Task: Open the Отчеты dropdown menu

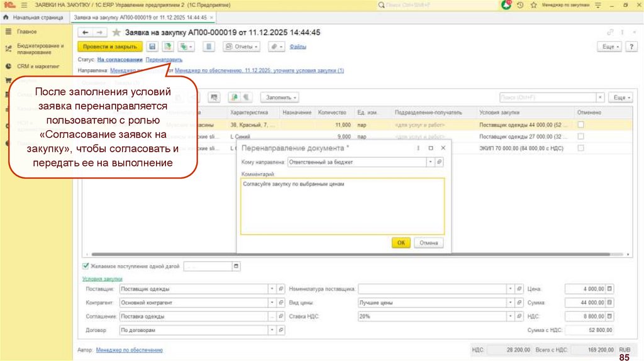Action: point(241,47)
